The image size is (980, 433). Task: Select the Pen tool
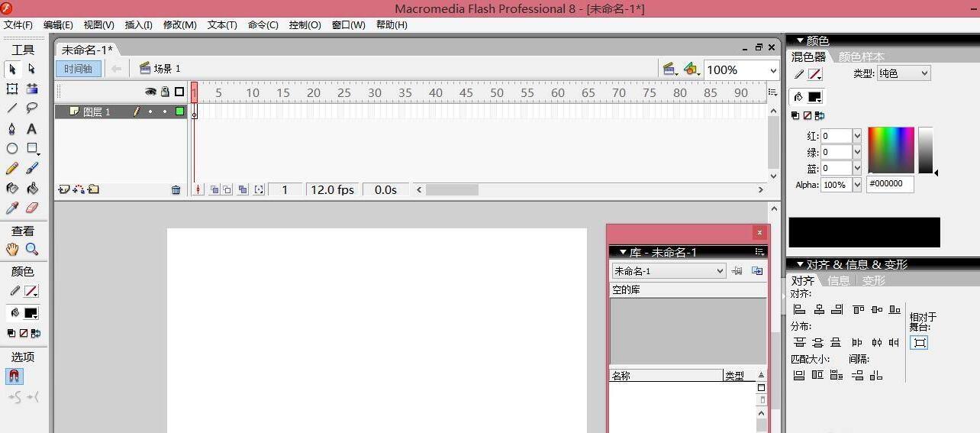pos(12,128)
